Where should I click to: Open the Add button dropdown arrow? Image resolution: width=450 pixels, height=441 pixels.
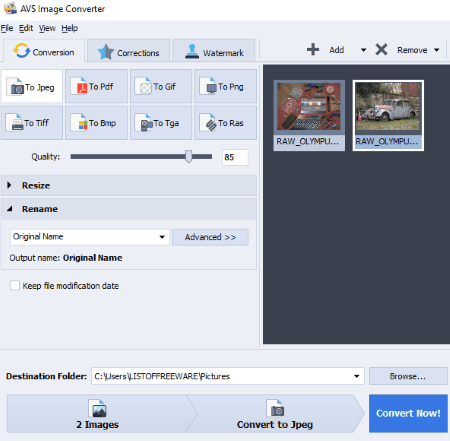tap(363, 50)
